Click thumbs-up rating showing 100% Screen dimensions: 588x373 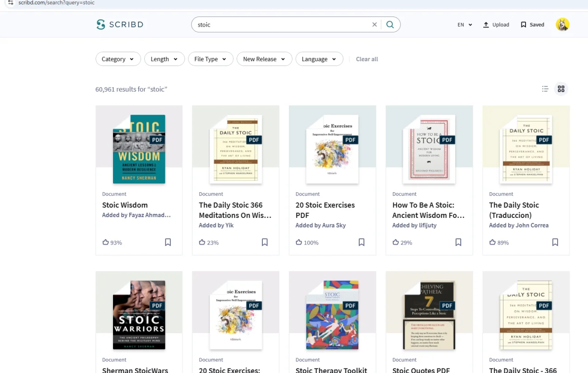tap(299, 242)
